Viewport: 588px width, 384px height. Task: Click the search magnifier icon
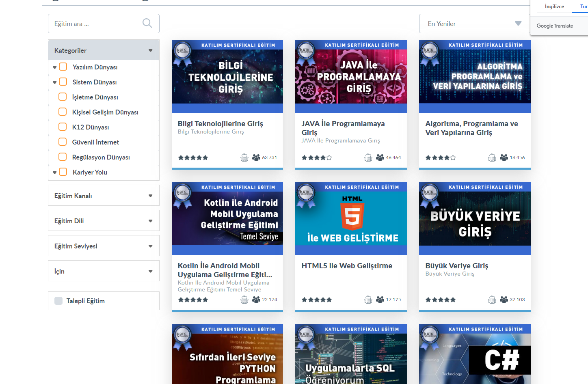coord(147,24)
